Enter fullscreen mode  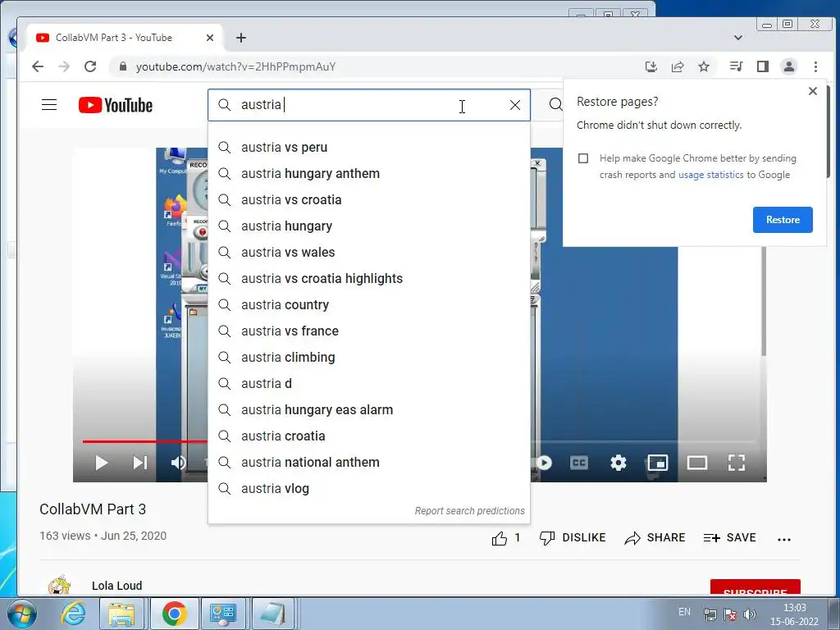(x=737, y=463)
